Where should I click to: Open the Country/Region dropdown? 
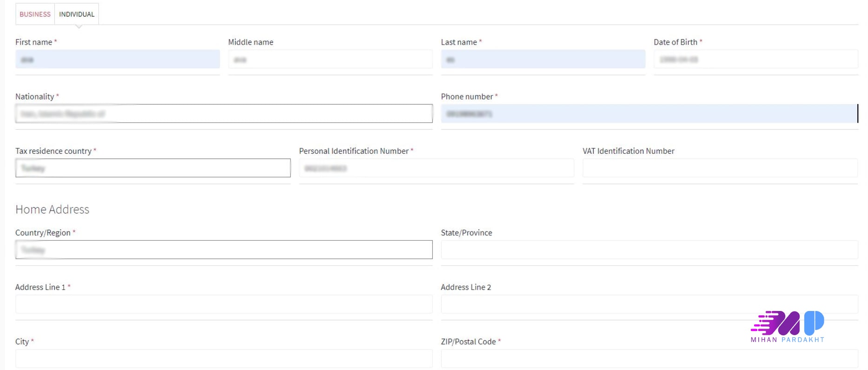coord(224,250)
